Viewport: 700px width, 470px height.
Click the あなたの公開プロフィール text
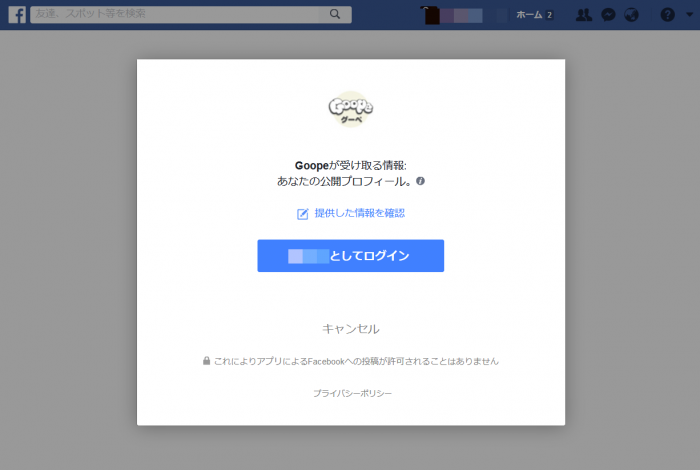pos(344,181)
